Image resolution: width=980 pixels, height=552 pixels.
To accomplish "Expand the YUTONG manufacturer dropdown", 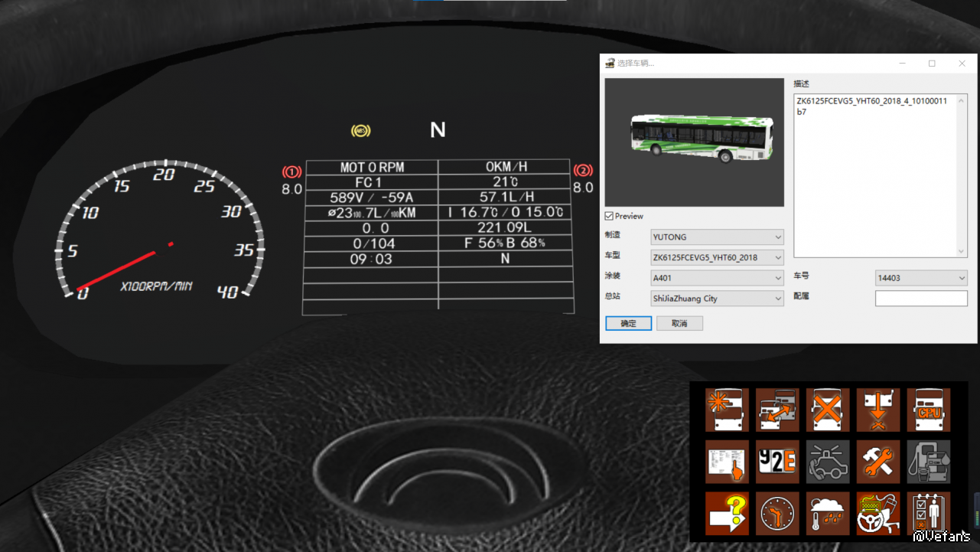I will (717, 237).
